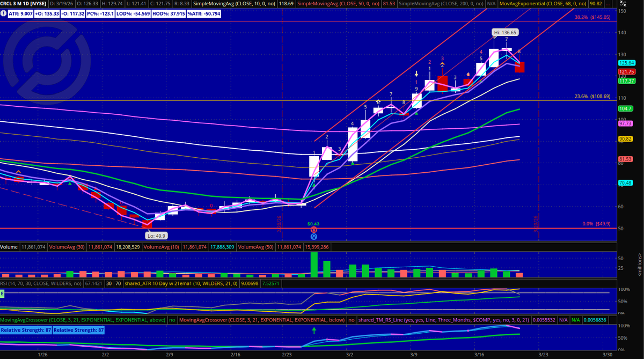Click the cyan 125.64 axis price bubble

pos(626,63)
